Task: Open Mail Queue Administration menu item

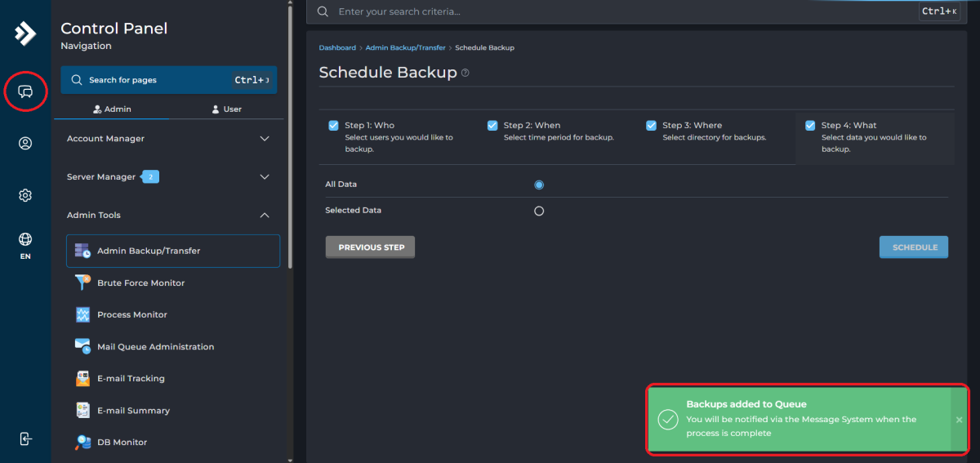Action: (155, 347)
